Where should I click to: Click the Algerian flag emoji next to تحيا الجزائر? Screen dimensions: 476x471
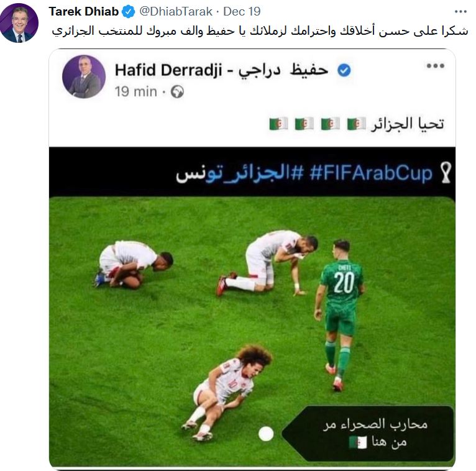tap(357, 124)
